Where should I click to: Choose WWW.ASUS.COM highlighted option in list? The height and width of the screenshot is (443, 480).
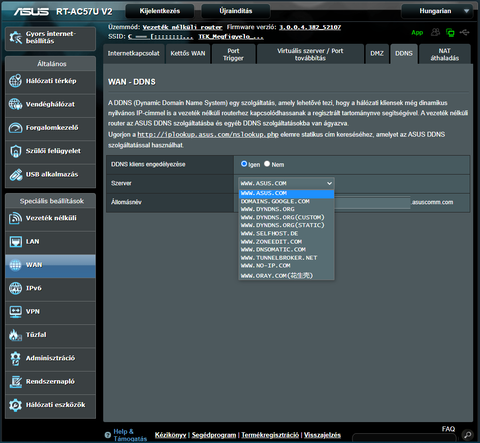286,193
